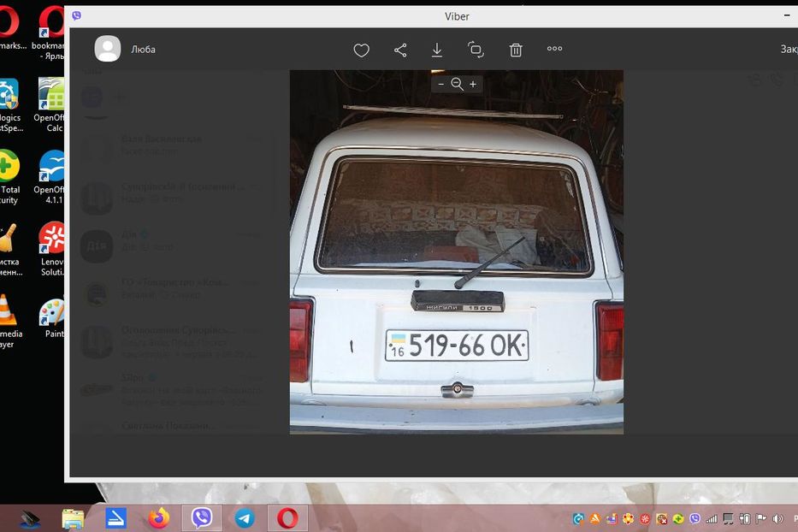
Task: Click the Viber tray icon
Action: tap(695, 519)
